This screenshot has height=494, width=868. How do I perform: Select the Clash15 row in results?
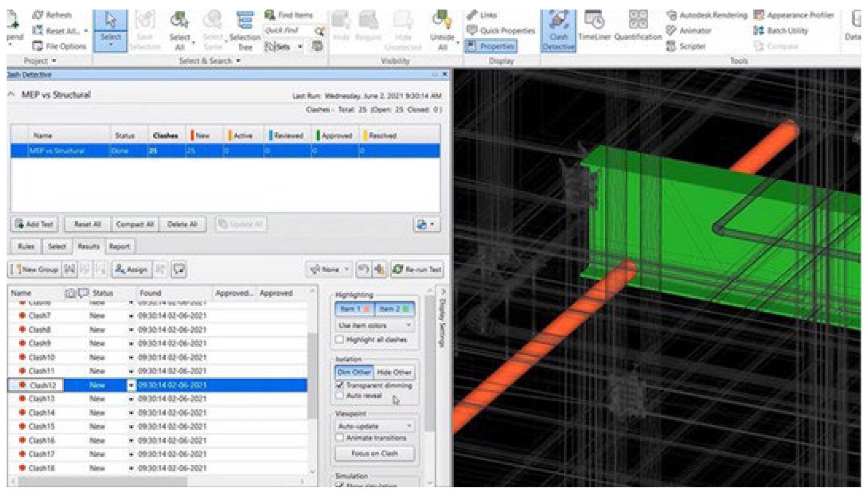tap(42, 427)
